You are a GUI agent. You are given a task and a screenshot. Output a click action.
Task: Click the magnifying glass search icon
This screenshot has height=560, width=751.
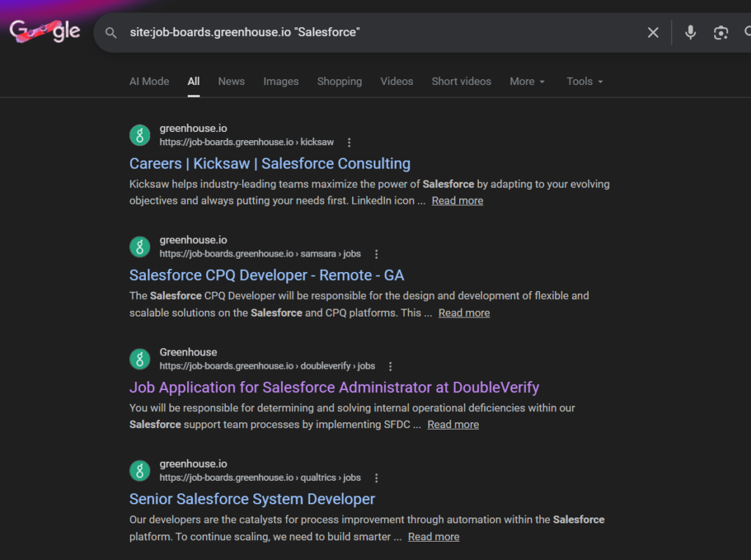(x=111, y=32)
